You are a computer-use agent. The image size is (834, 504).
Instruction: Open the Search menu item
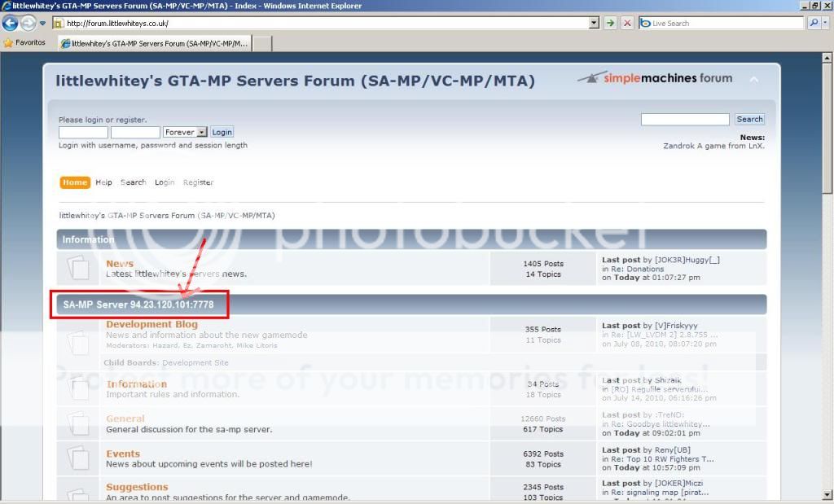point(133,182)
